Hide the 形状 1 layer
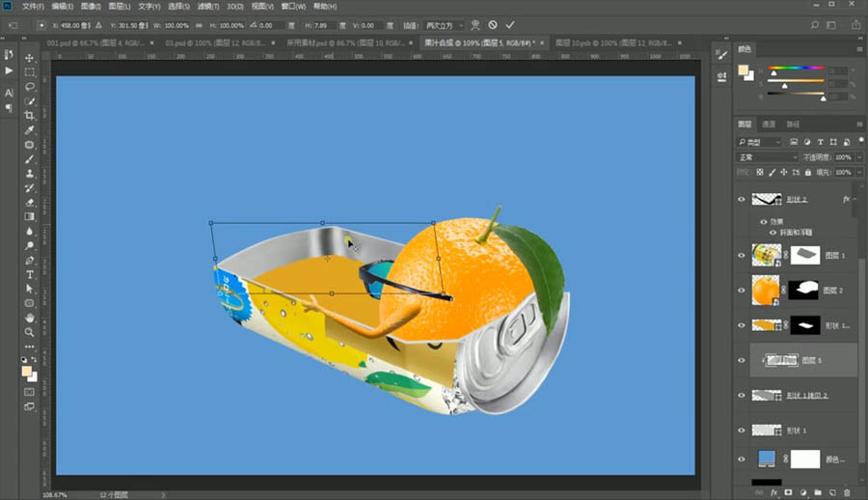The height and width of the screenshot is (500, 868). pos(742,430)
